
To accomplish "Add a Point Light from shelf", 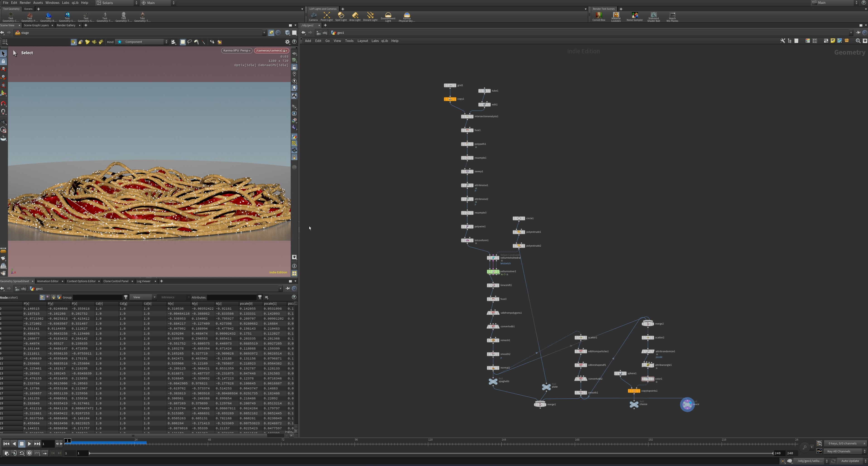I will [326, 16].
